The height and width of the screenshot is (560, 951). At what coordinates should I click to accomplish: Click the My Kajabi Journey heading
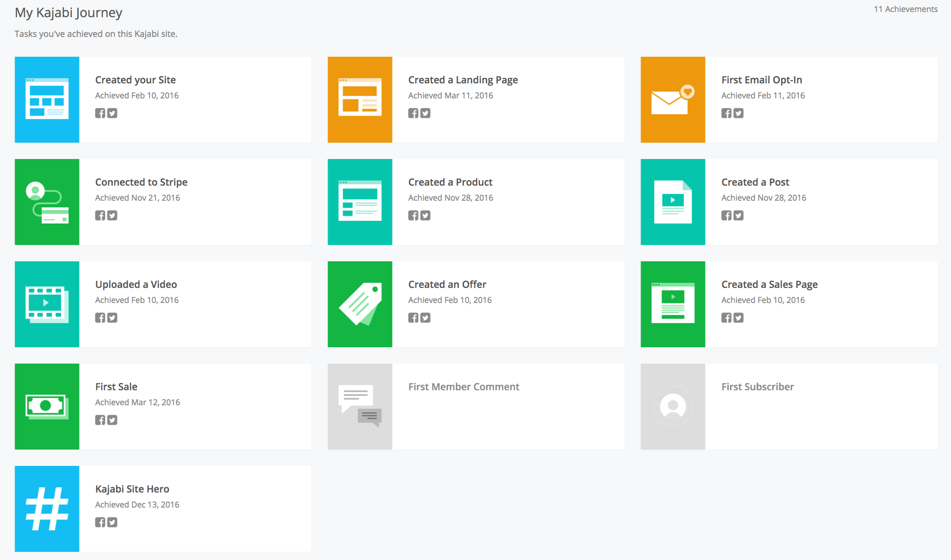pos(68,13)
